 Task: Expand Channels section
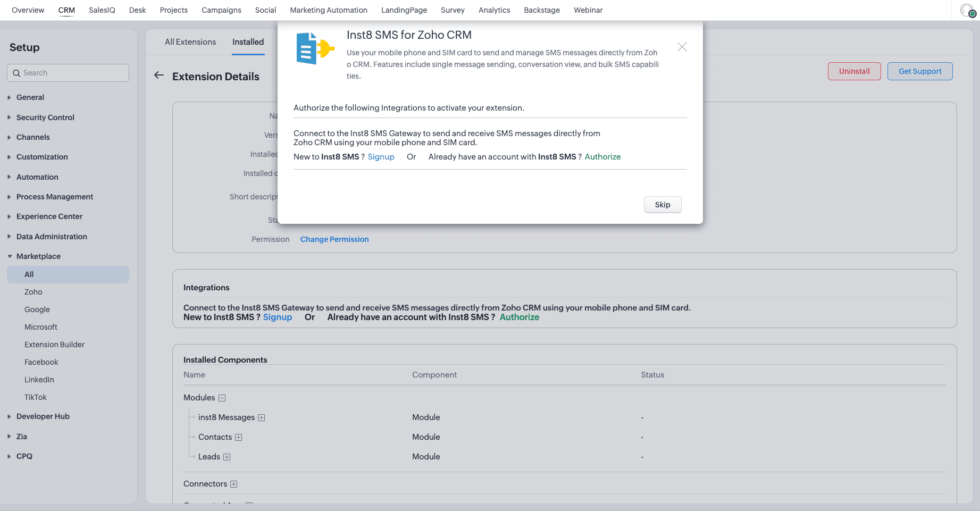(9, 137)
